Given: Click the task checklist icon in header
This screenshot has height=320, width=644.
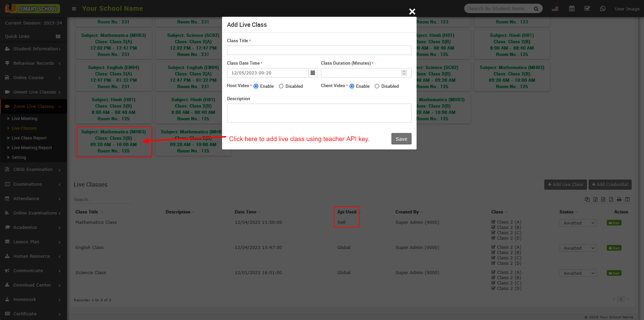Looking at the screenshot, I should coord(587,9).
